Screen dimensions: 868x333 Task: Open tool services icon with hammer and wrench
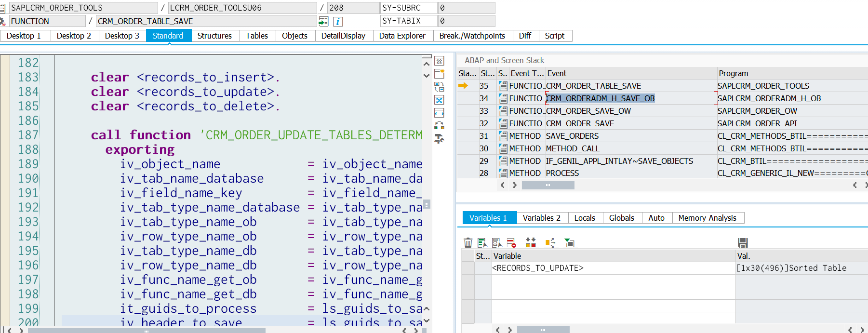[x=439, y=139]
